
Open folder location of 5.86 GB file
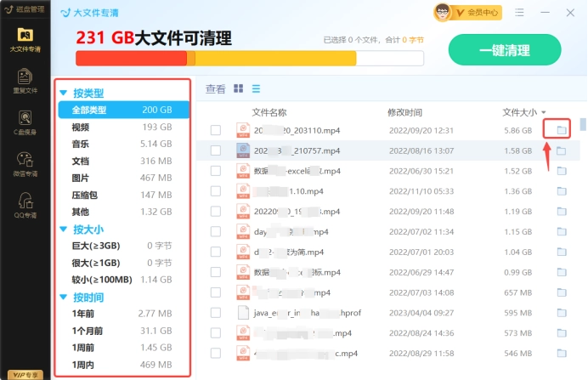[561, 130]
